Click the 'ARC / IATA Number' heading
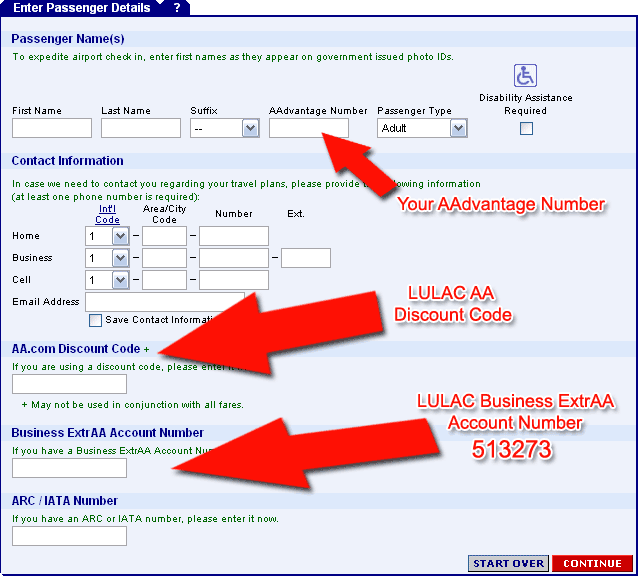The width and height of the screenshot is (638, 577). [65, 501]
